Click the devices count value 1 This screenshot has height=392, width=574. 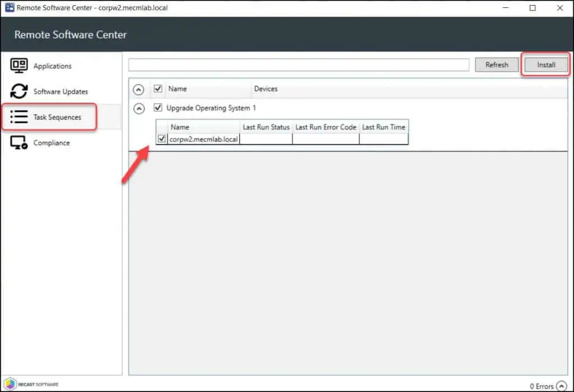254,108
